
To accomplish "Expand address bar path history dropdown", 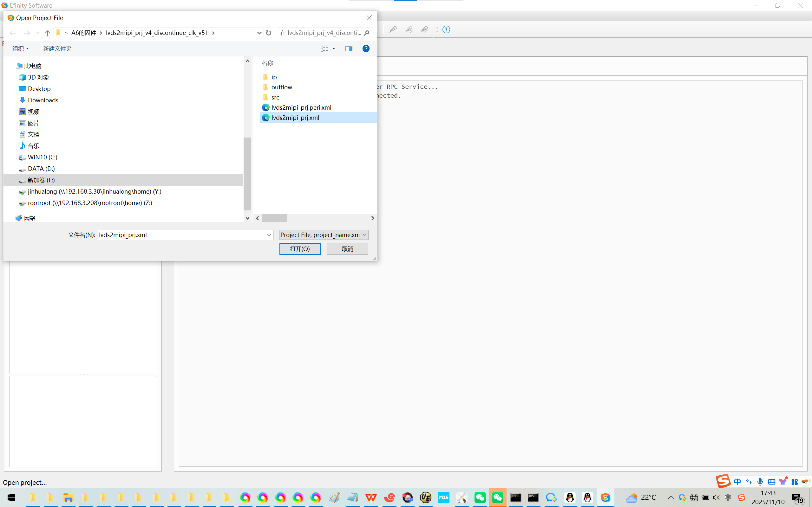I will (x=259, y=33).
